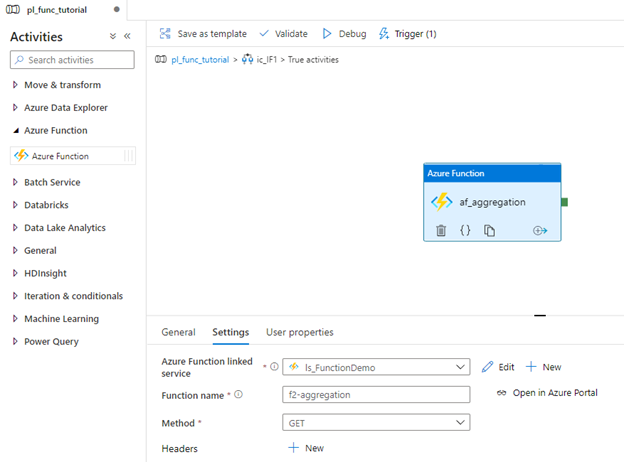This screenshot has height=462, width=624.
Task: Expand all activity groups using double-down chevron
Action: [x=113, y=36]
